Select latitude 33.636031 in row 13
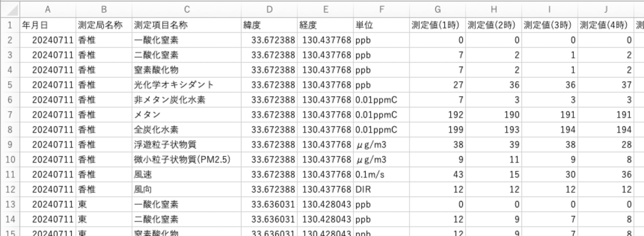Viewport: 644px width, 236px height. [269, 204]
